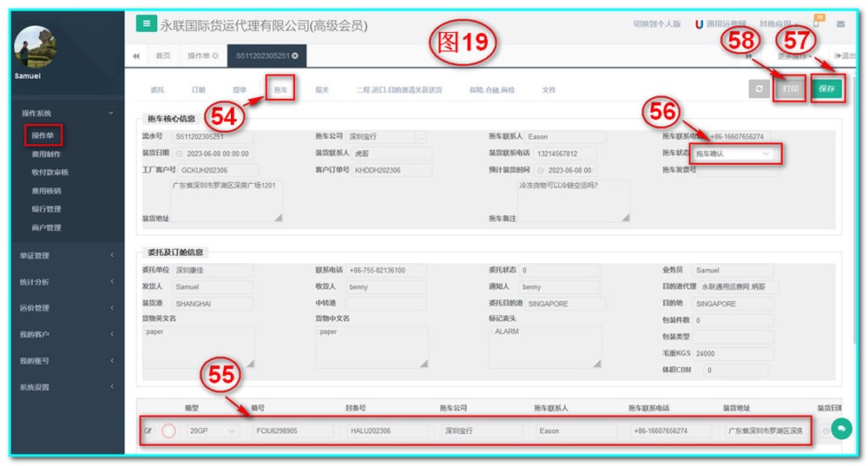
Task: Click the 通用运费网 U logo link
Action: (720, 24)
